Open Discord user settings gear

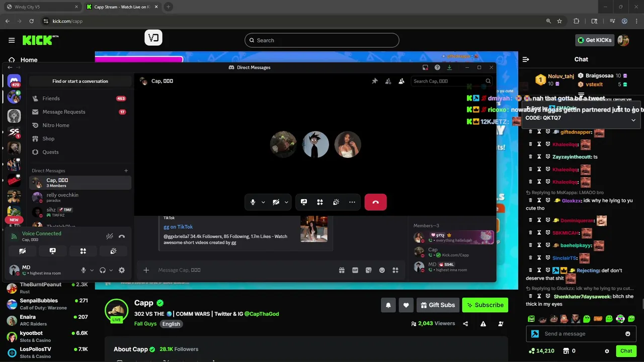pyautogui.click(x=122, y=270)
